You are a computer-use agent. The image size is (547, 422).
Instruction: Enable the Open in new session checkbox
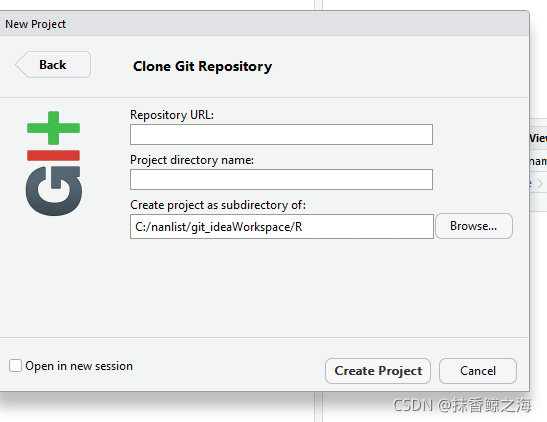(x=15, y=366)
